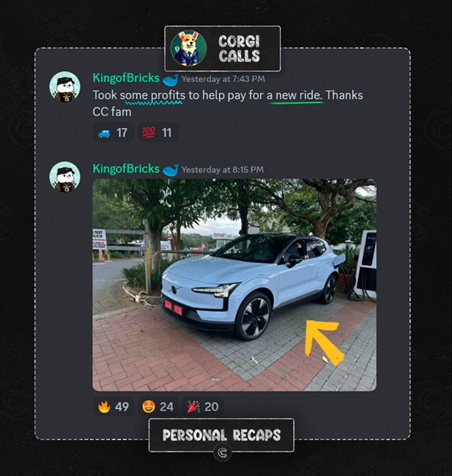Open the second KingofBricks username profile
Image resolution: width=452 pixels, height=476 pixels.
pos(126,169)
